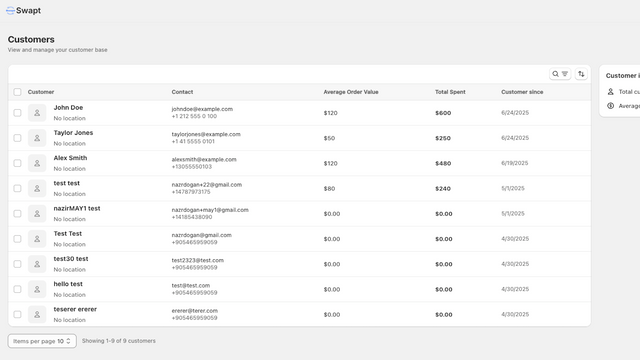The image size is (640, 360).
Task: Check the box for John Doe
Action: click(x=17, y=113)
